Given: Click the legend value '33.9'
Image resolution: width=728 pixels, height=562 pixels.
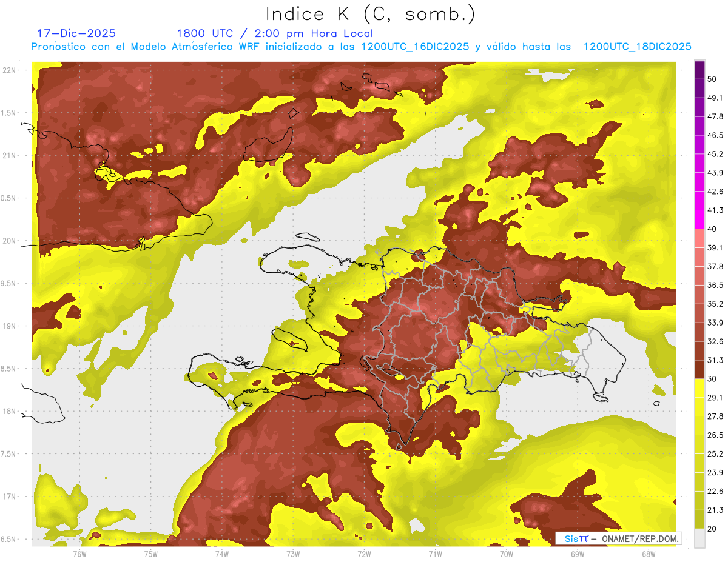Looking at the screenshot, I should [715, 323].
